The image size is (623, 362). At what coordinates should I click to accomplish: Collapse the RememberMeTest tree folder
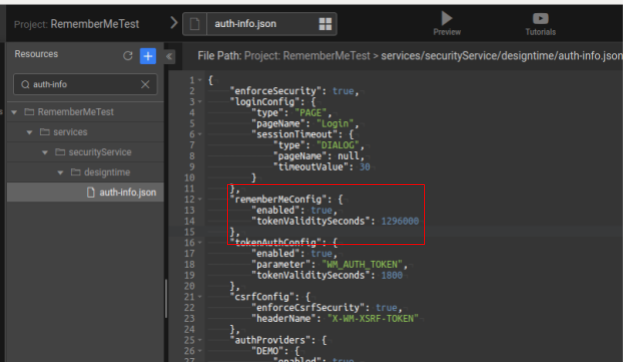pyautogui.click(x=14, y=112)
